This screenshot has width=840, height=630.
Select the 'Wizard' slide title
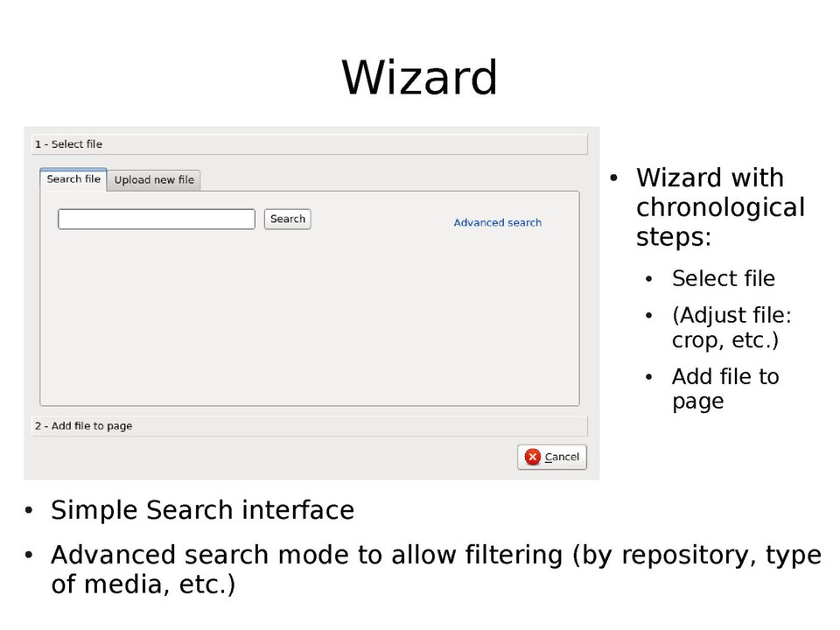[x=419, y=77]
